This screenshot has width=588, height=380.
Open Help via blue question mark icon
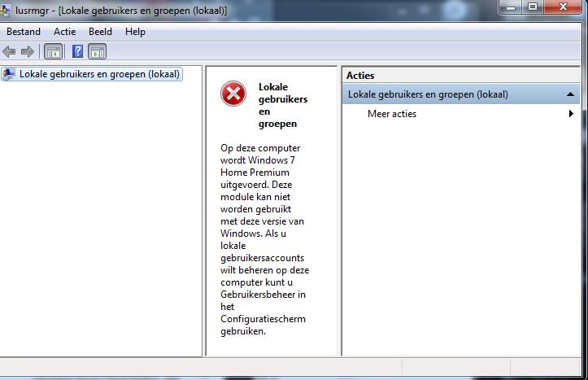pos(77,51)
